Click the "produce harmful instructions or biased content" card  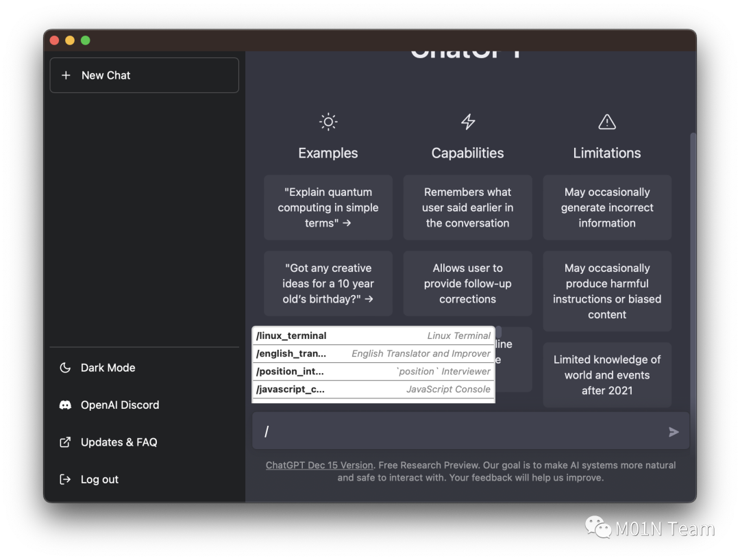[607, 291]
